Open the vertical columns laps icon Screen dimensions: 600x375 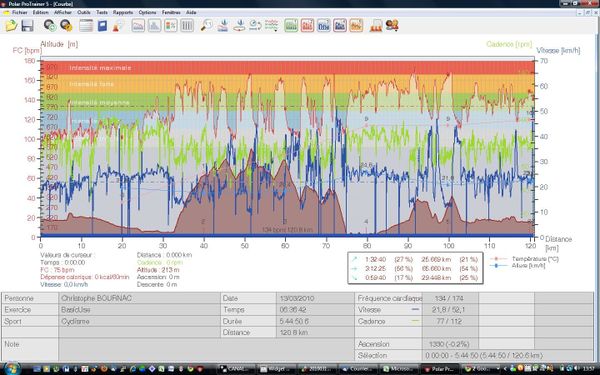point(187,26)
